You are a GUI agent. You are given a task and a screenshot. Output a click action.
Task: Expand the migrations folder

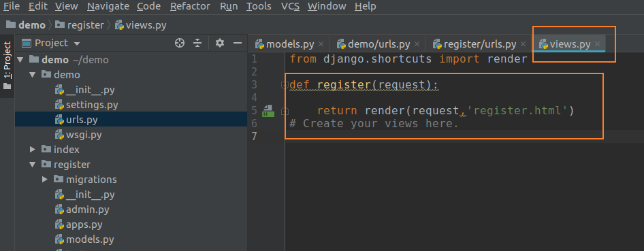(45, 180)
